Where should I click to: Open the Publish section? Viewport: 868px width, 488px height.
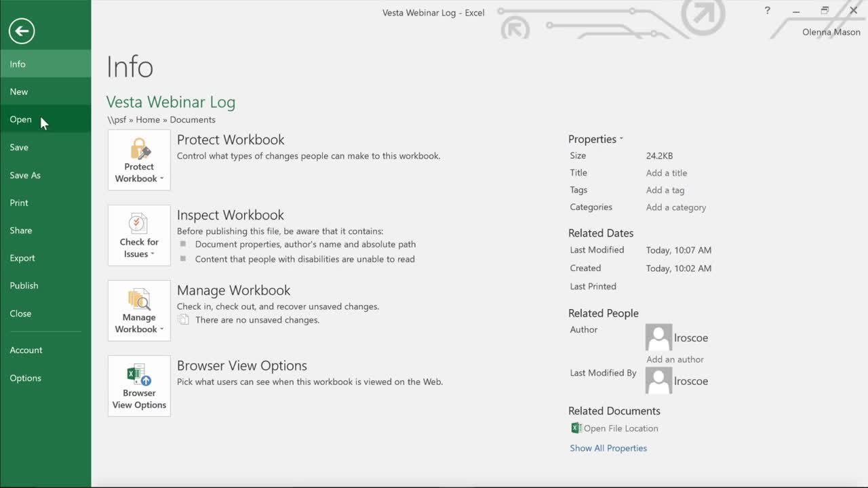coord(45,286)
